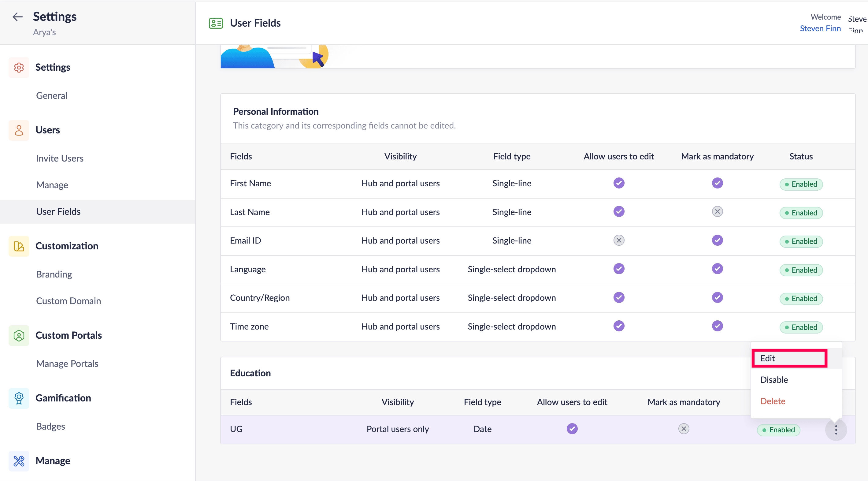
Task: Click the User Fields header card icon
Action: pos(216,23)
